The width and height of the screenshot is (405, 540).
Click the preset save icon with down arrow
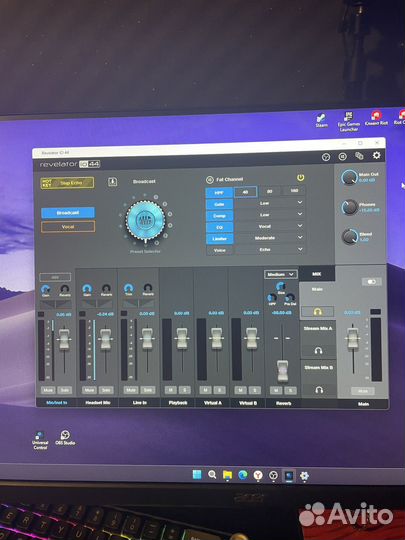coord(113,182)
